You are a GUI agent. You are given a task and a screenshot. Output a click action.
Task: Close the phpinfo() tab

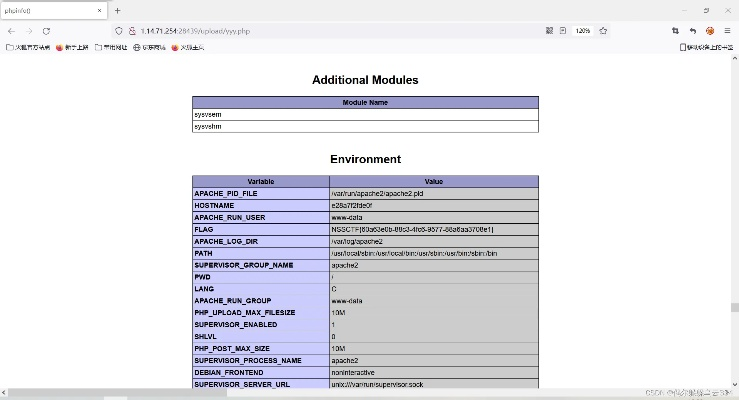pyautogui.click(x=98, y=10)
